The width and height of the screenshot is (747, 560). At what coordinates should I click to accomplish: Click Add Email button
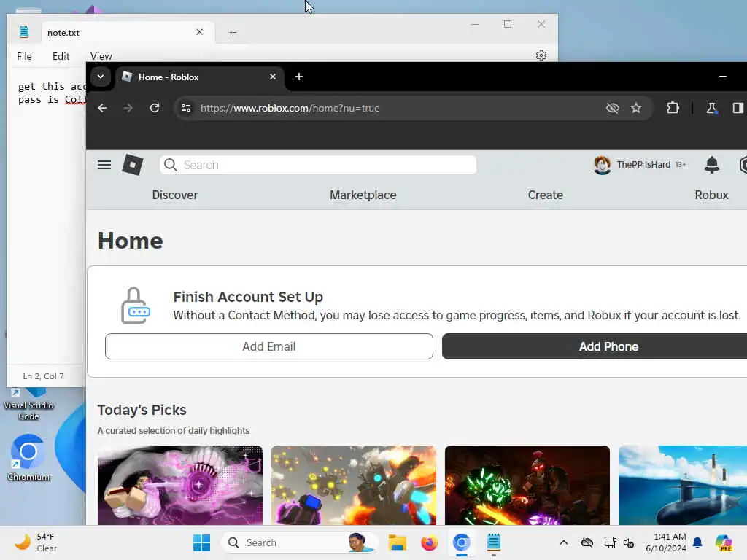269,346
